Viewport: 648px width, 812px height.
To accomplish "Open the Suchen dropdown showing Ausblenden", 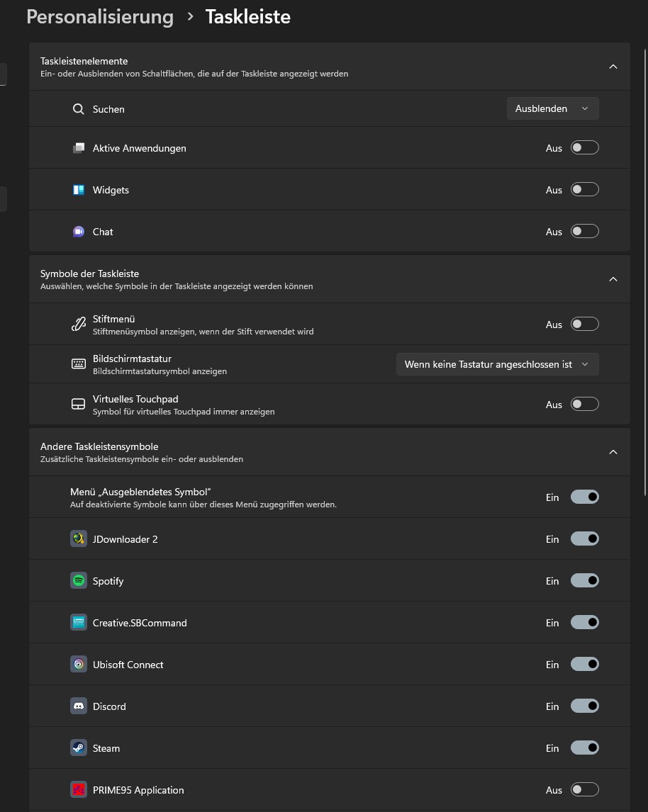I will [552, 109].
